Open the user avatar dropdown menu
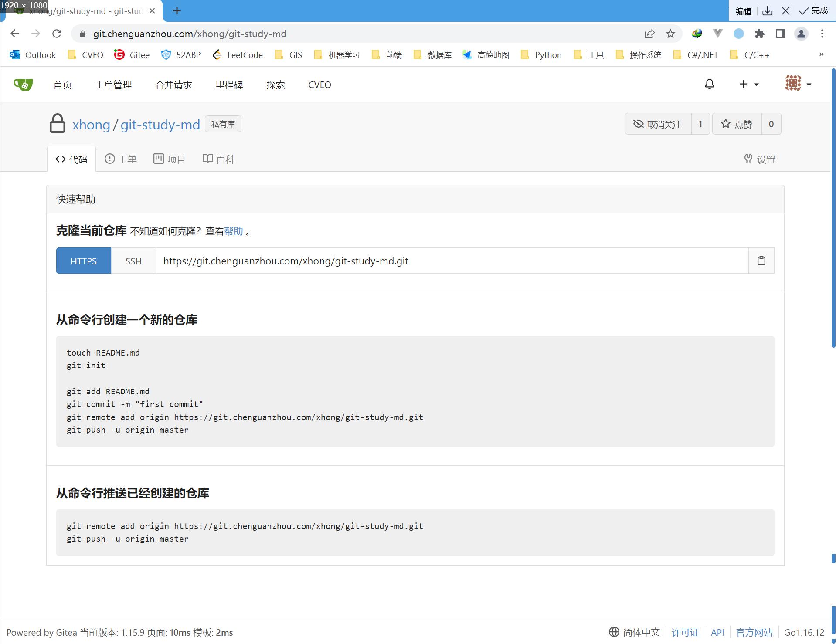This screenshot has width=836, height=644. coord(798,84)
